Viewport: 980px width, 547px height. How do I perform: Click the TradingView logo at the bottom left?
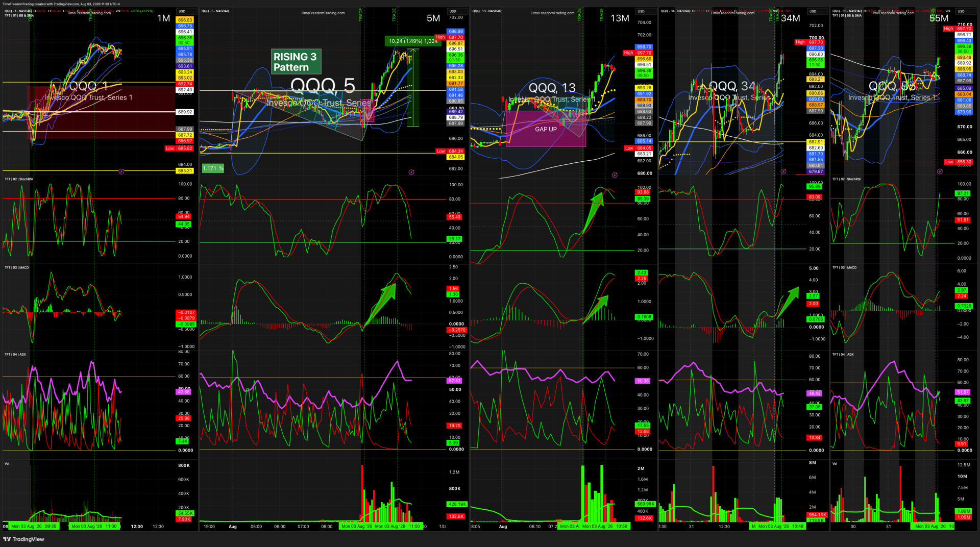click(x=23, y=539)
